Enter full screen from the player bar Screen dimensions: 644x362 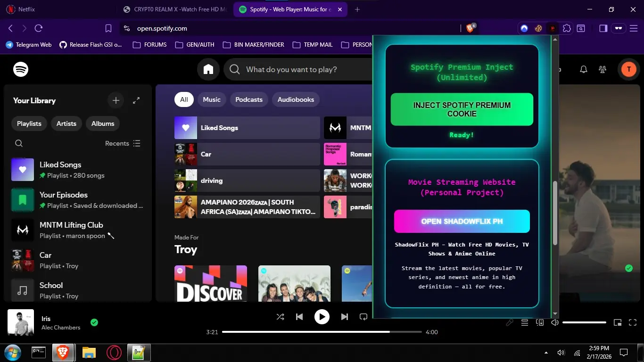click(633, 322)
